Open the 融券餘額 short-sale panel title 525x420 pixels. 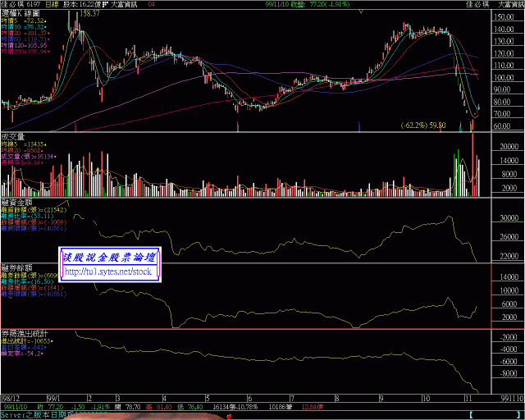pos(16,268)
